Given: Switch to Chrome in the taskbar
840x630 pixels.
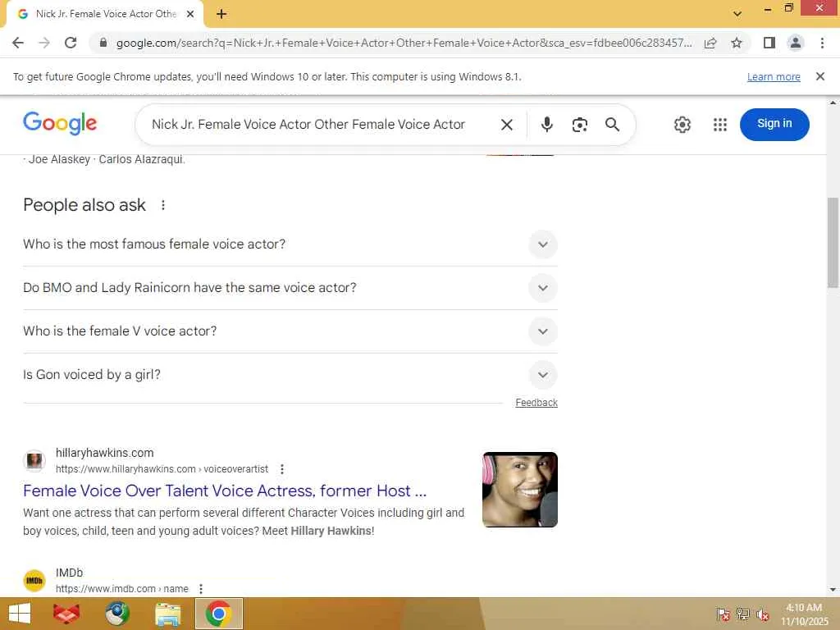Looking at the screenshot, I should 218,614.
